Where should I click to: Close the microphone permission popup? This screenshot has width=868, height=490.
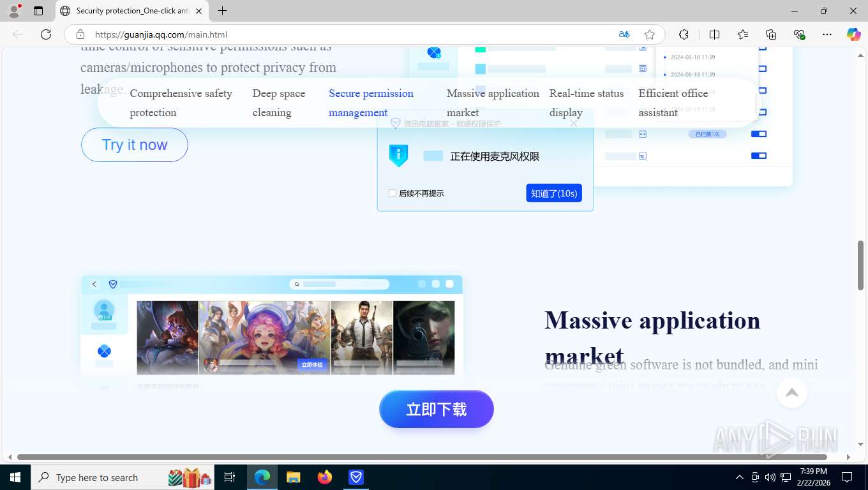pyautogui.click(x=574, y=123)
